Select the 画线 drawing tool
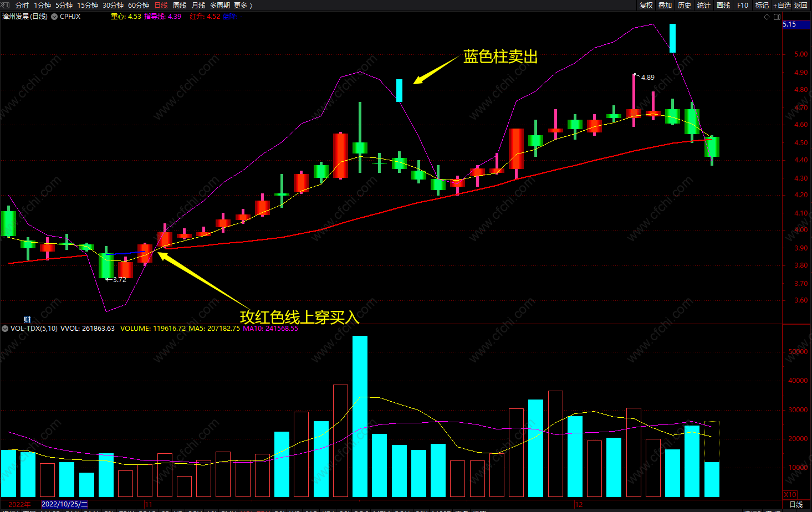Image resolution: width=812 pixels, height=512 pixels. coord(722,5)
